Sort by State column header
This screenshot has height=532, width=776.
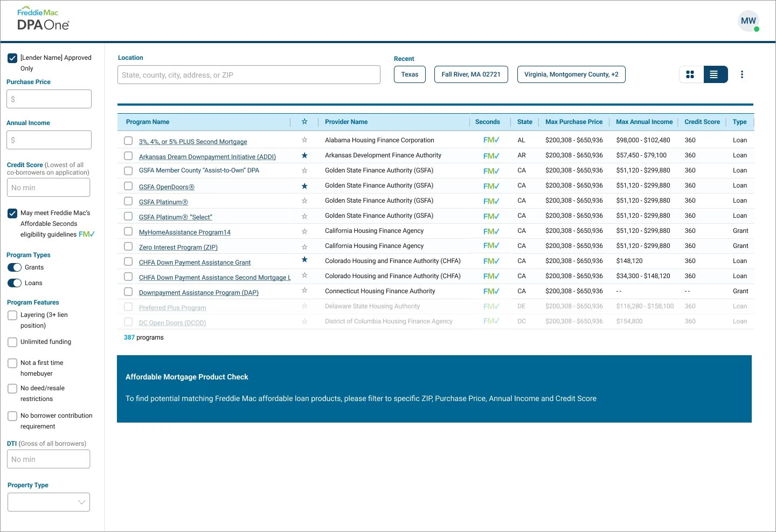click(524, 122)
